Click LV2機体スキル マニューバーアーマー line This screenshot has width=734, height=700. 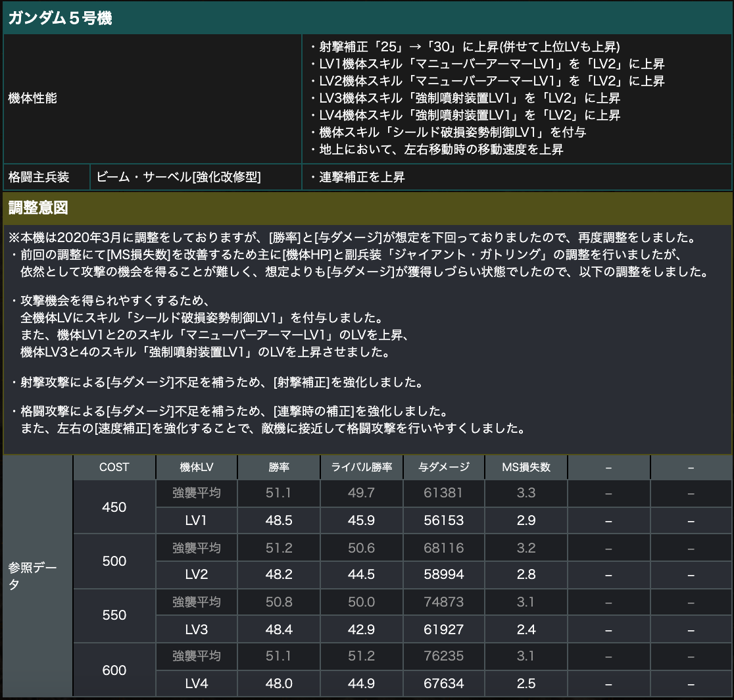click(487, 81)
